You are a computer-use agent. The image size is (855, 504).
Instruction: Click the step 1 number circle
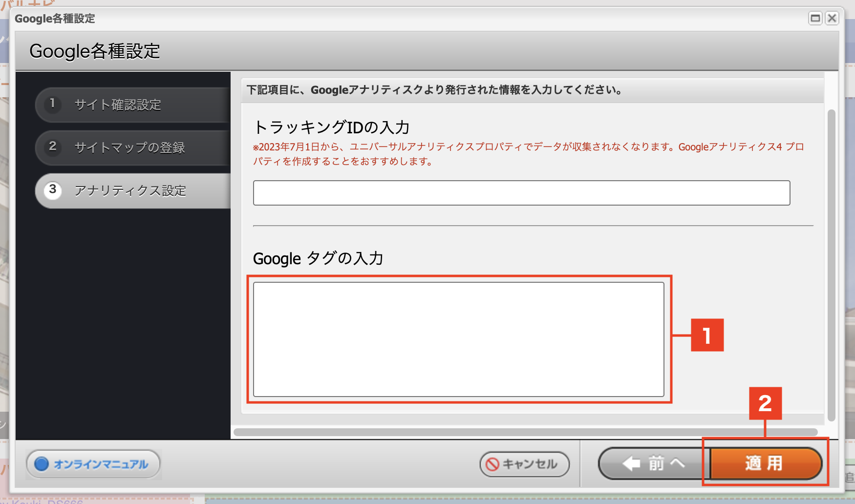click(52, 104)
